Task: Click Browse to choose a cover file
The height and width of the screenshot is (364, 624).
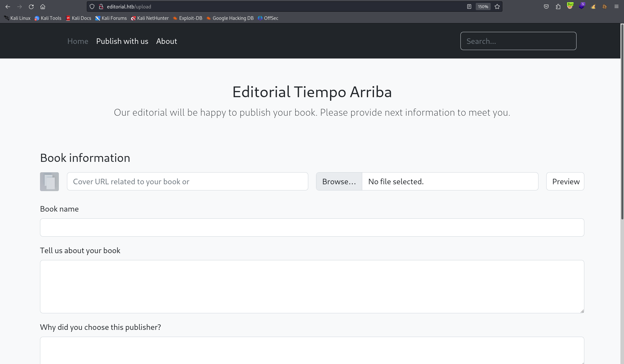Action: coord(339,181)
